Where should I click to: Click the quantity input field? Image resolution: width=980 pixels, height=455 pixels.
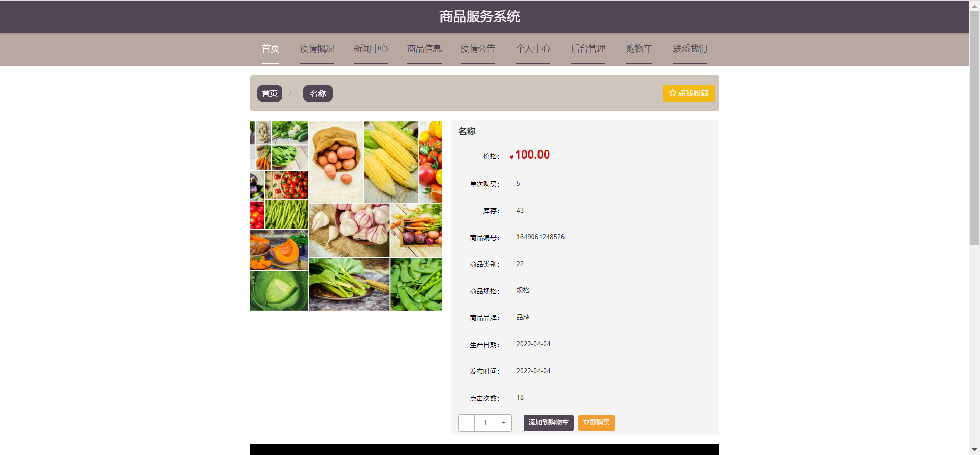(485, 423)
